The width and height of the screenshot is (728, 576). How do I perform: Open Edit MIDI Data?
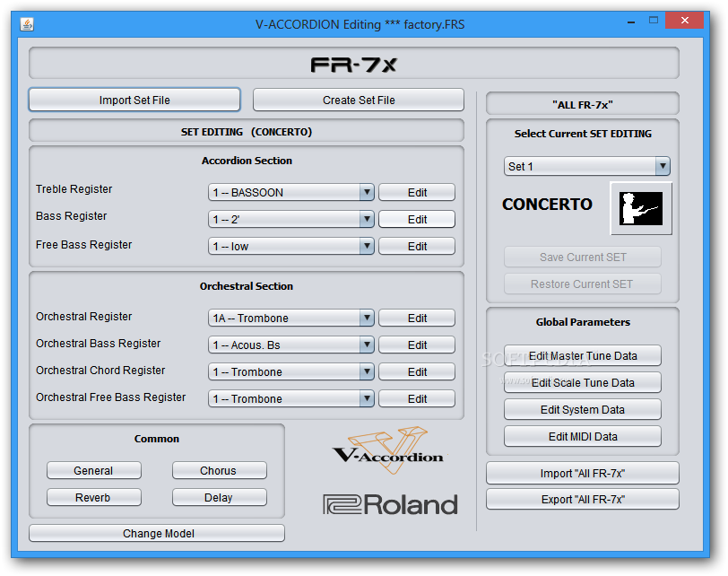[x=583, y=437]
